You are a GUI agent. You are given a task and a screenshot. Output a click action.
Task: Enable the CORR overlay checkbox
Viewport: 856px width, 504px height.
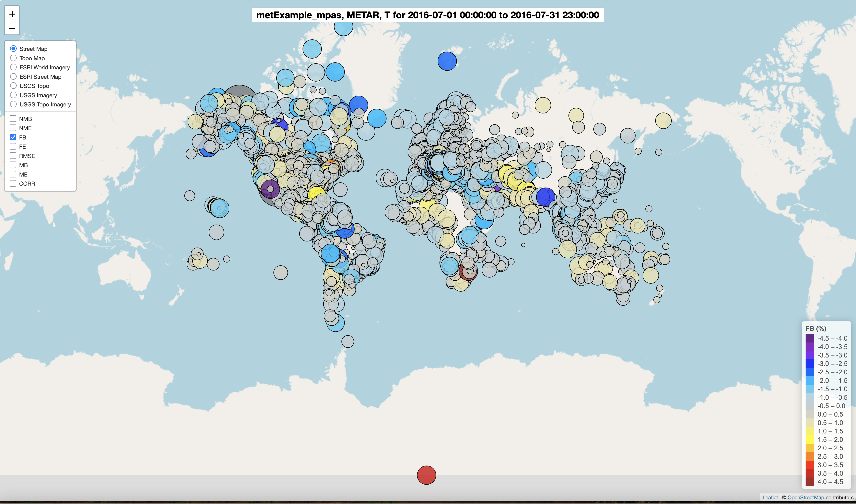tap(13, 183)
